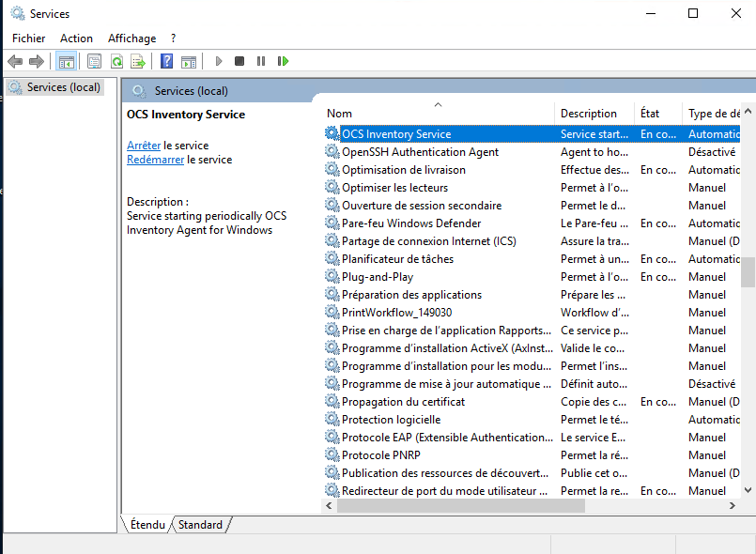Click the Services (local) panel header
Image resolution: width=756 pixels, height=554 pixels.
click(x=192, y=91)
